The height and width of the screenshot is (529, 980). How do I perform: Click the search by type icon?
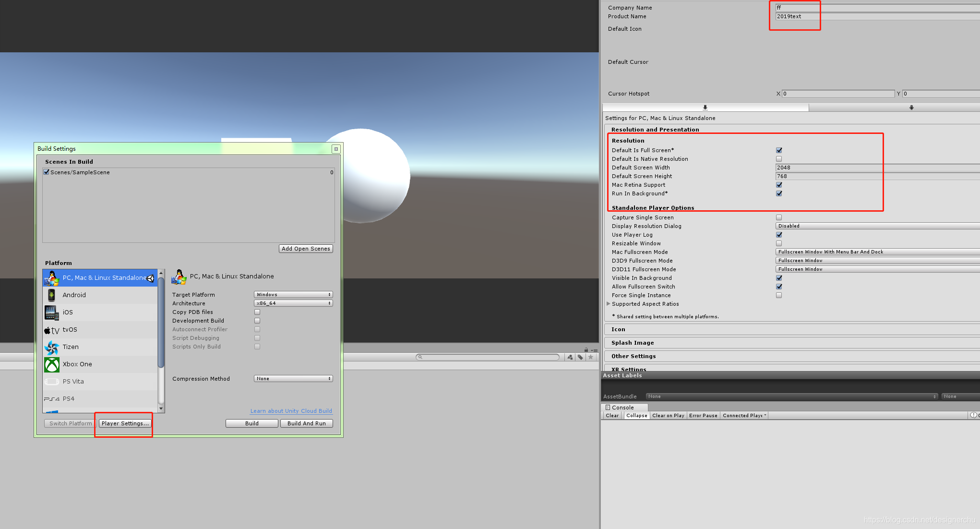click(x=570, y=357)
